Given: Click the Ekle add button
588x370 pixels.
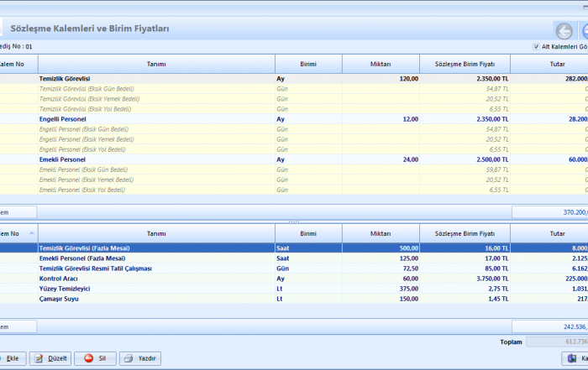Looking at the screenshot, I should coord(12,358).
